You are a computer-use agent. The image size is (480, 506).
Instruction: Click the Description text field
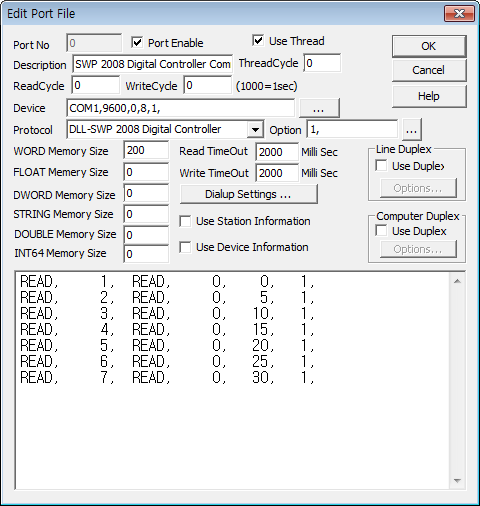click(152, 64)
